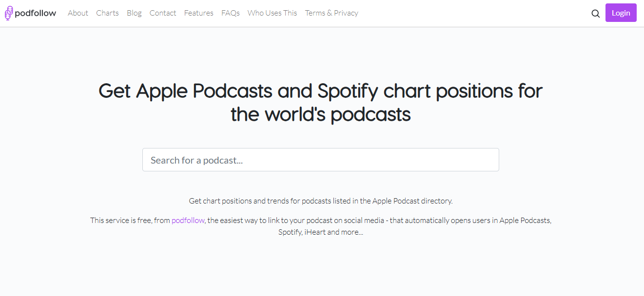Image resolution: width=644 pixels, height=296 pixels.
Task: View the FAQs page
Action: [x=231, y=13]
